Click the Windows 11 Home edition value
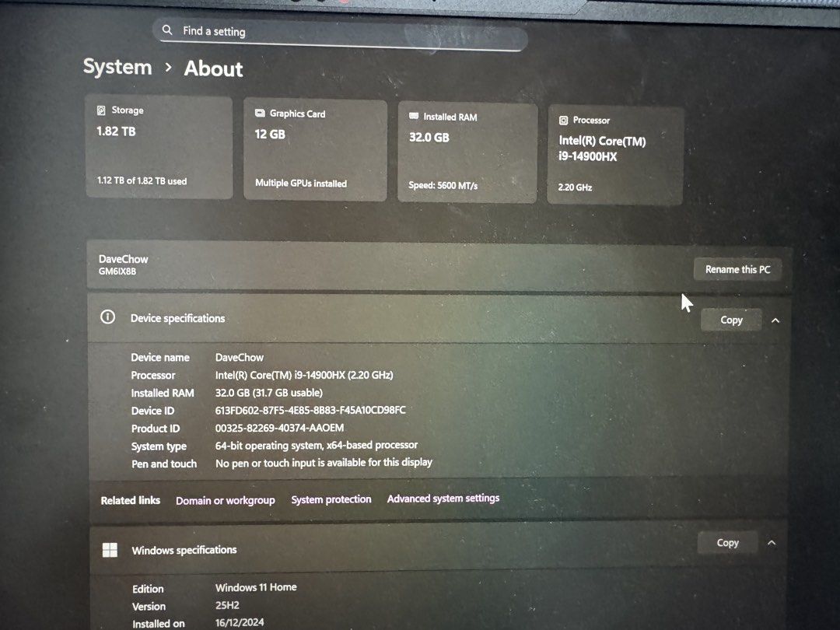 [256, 587]
